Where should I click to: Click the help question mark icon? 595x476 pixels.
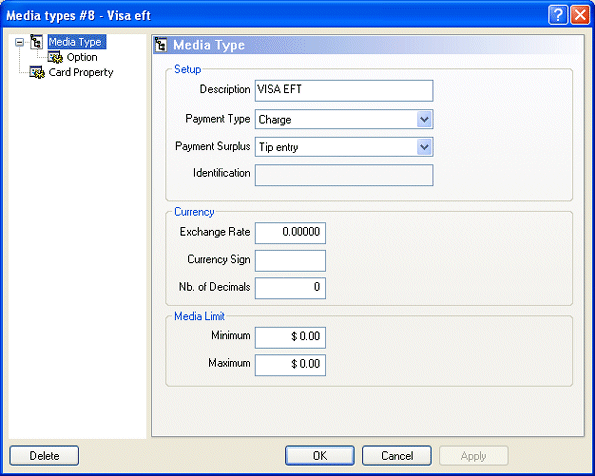coord(558,15)
